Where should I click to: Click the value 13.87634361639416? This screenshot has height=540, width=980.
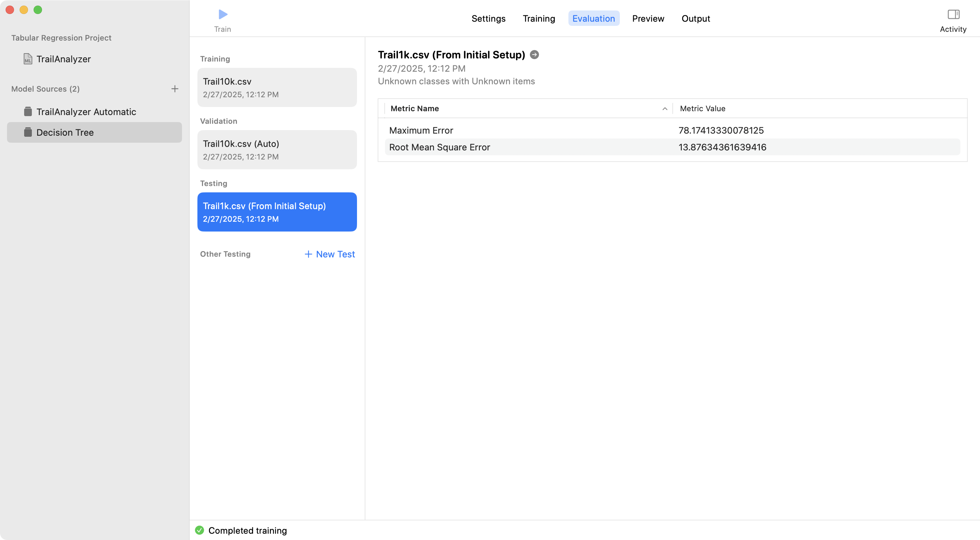(x=722, y=147)
